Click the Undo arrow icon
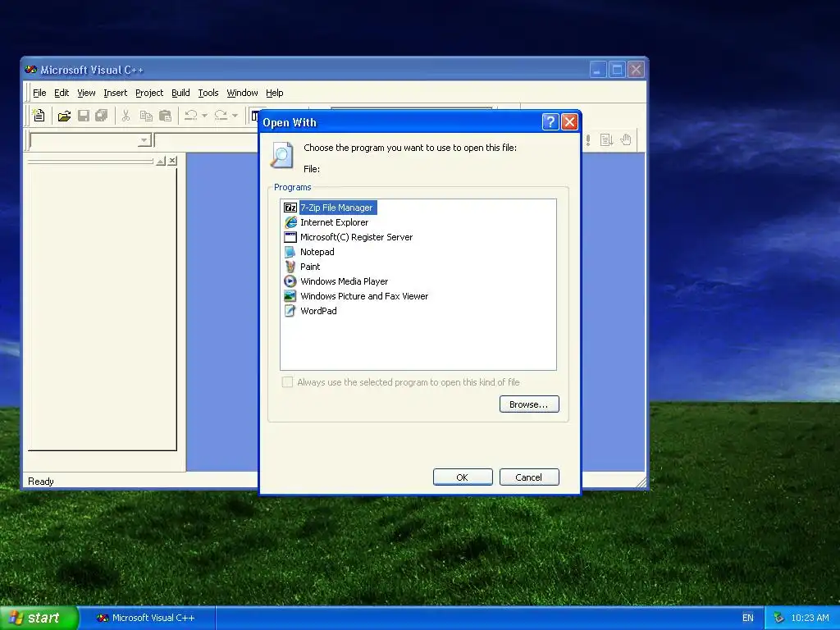The image size is (840, 630). pyautogui.click(x=190, y=116)
